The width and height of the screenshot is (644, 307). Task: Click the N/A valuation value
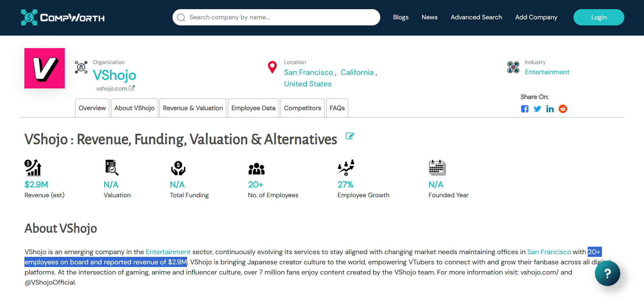coord(111,185)
